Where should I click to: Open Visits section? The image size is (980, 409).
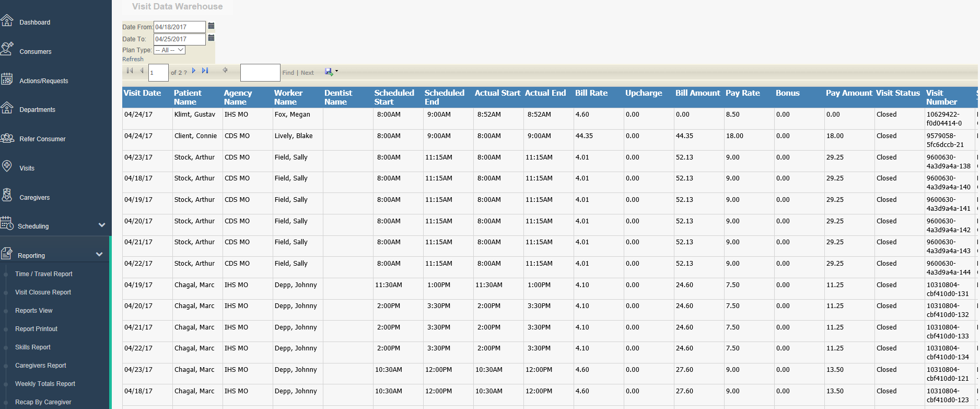point(27,168)
